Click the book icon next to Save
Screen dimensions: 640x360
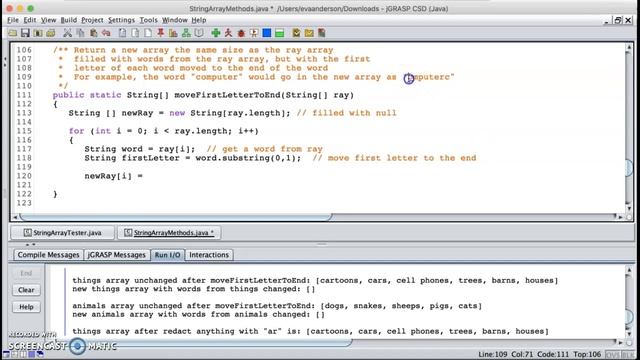(38, 33)
